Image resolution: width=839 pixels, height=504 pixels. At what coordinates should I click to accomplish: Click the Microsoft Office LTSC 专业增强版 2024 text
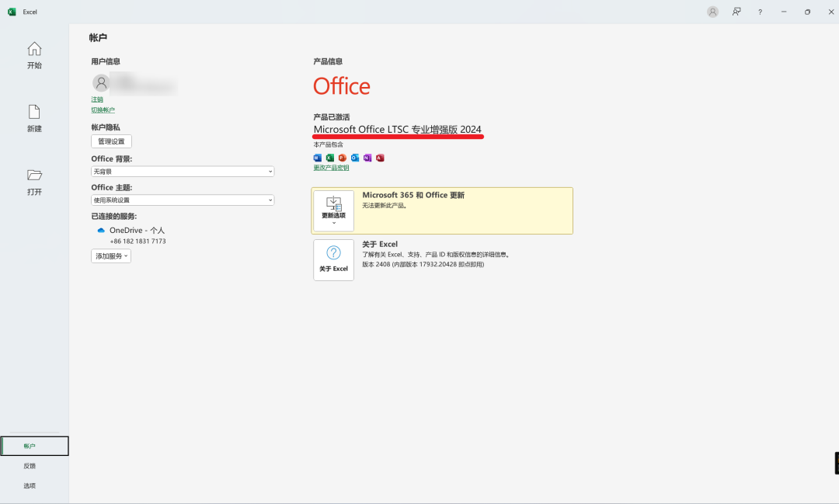tap(398, 130)
